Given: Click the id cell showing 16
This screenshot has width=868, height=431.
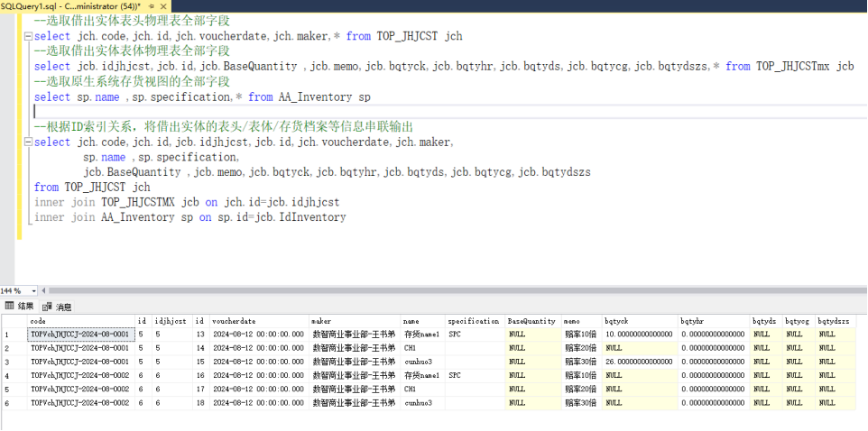Looking at the screenshot, I should 201,376.
